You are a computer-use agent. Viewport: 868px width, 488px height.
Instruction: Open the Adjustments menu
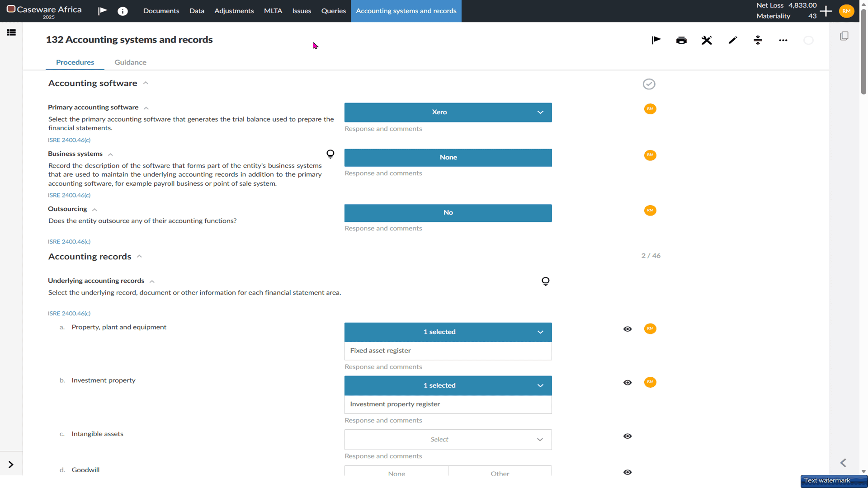(234, 11)
